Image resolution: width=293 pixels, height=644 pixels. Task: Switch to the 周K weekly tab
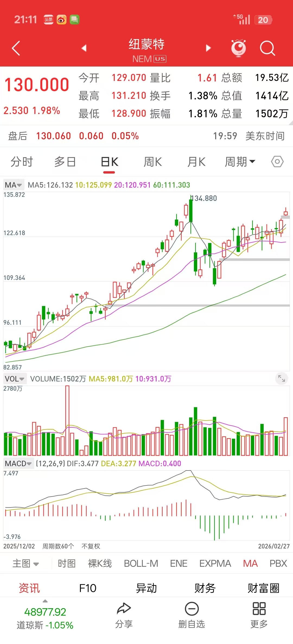pos(152,162)
